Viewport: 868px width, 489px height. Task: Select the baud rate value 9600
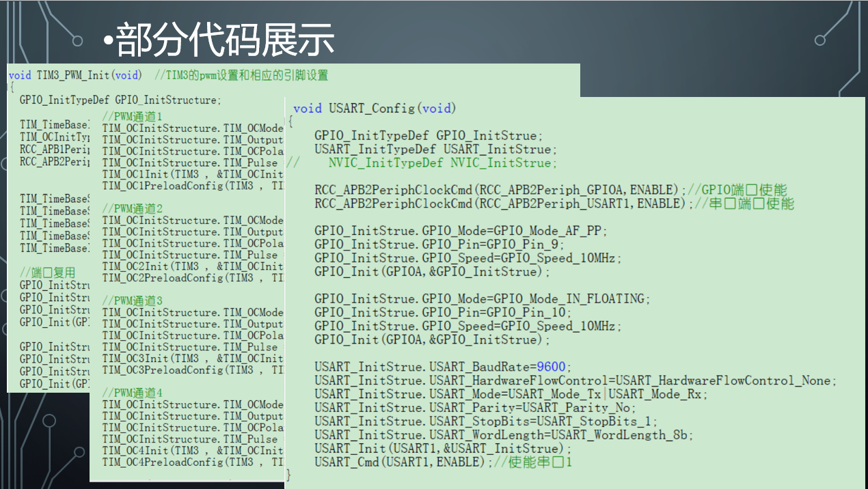pyautogui.click(x=552, y=367)
